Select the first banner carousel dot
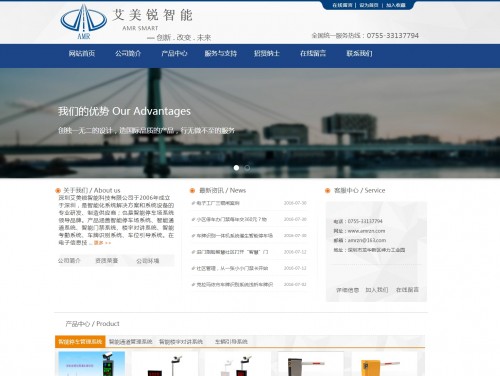Image resolution: width=500 pixels, height=376 pixels. tap(236, 168)
